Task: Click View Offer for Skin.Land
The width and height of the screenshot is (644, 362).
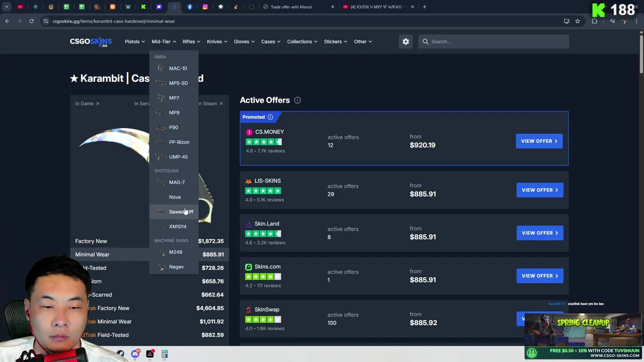Action: tap(539, 233)
